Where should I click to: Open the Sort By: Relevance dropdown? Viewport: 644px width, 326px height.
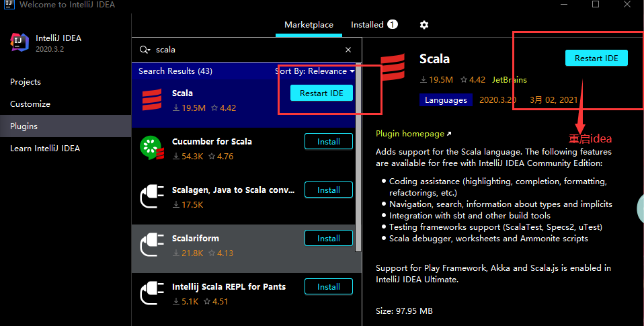pyautogui.click(x=315, y=71)
